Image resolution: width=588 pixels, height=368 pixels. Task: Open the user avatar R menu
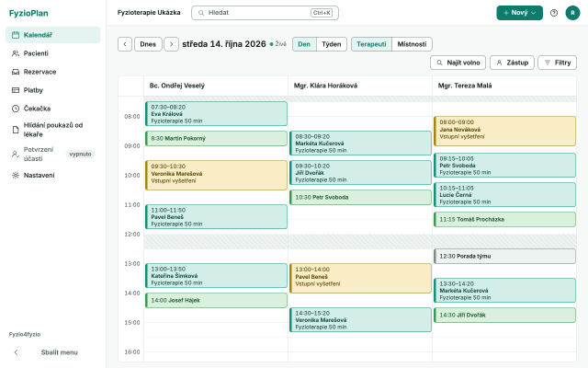(572, 13)
